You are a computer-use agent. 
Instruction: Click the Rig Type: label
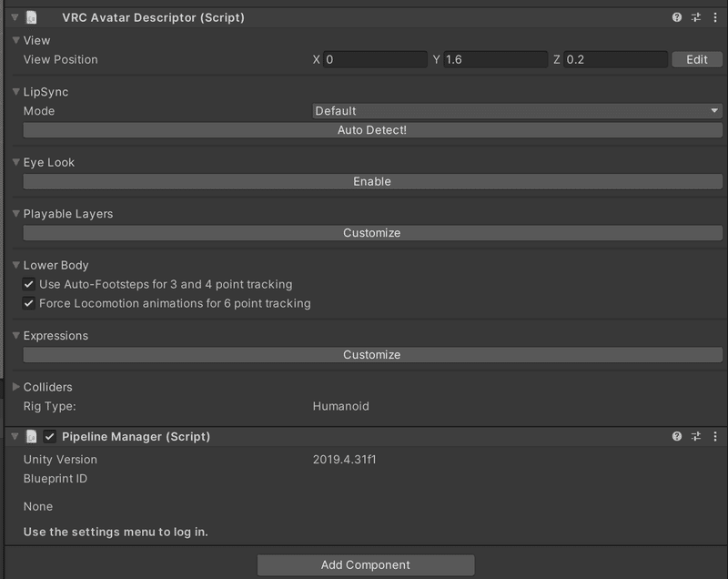50,406
